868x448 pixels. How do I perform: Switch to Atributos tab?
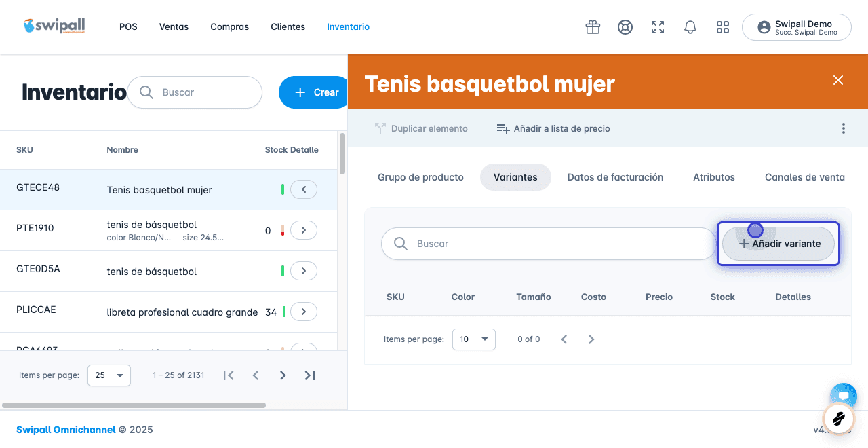[714, 177]
